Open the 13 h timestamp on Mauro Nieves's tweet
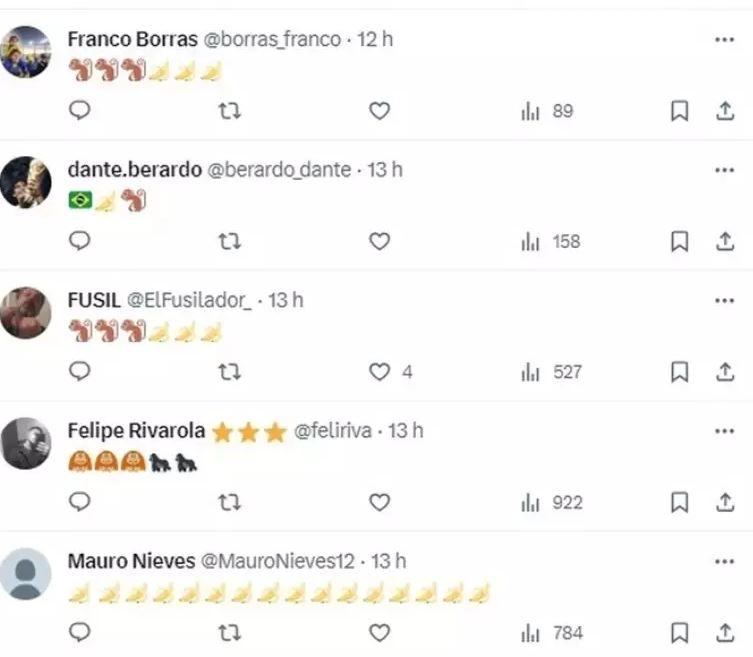 tap(387, 561)
